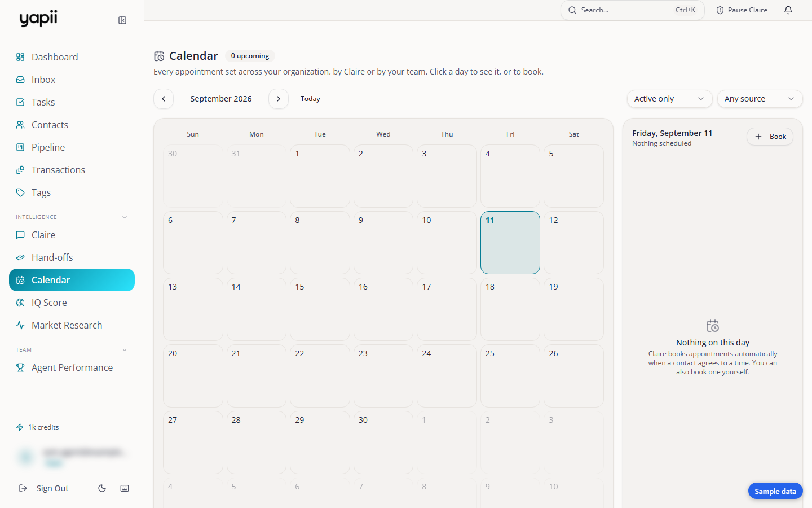812x508 pixels.
Task: Click the yapii logo
Action: [38, 19]
